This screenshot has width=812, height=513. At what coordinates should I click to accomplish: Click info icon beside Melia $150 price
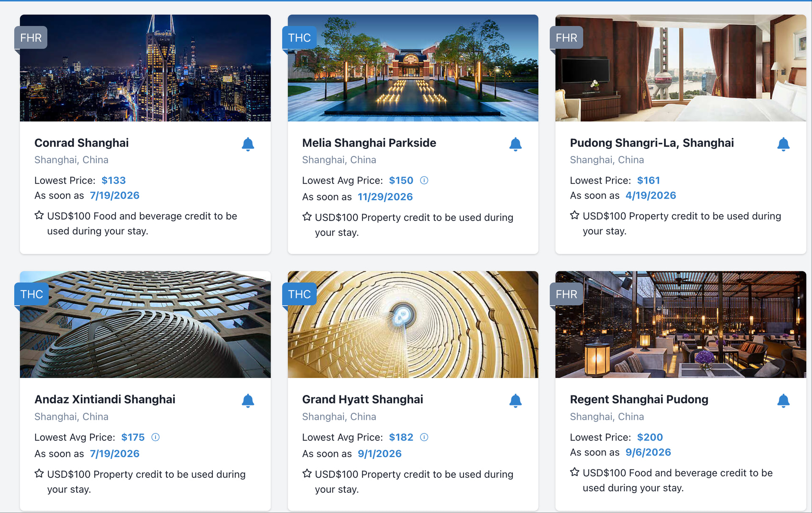pos(424,180)
